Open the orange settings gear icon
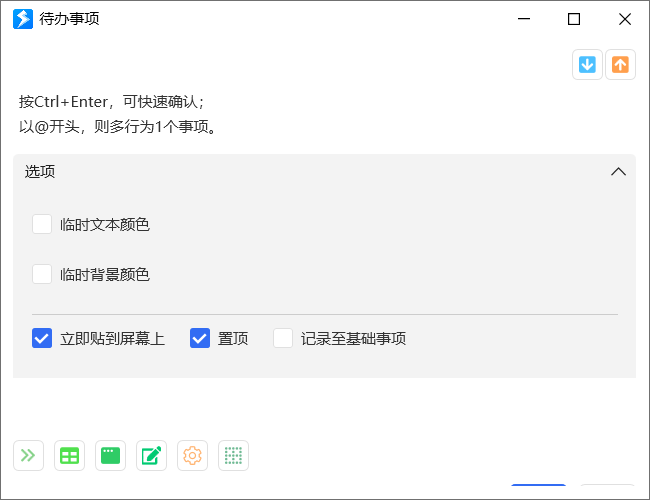Viewport: 650px width, 500px height. [192, 455]
